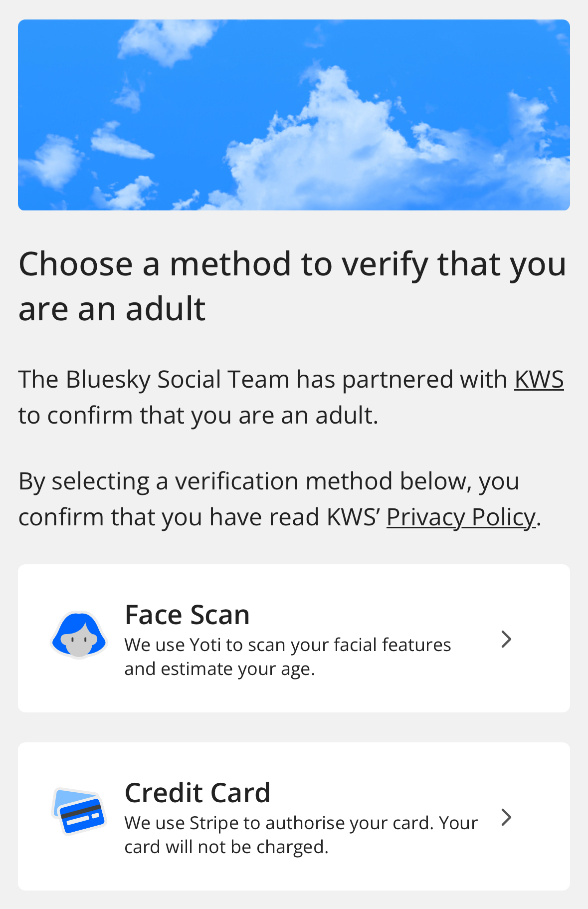
Task: Select the Credit Card title
Action: 197,793
